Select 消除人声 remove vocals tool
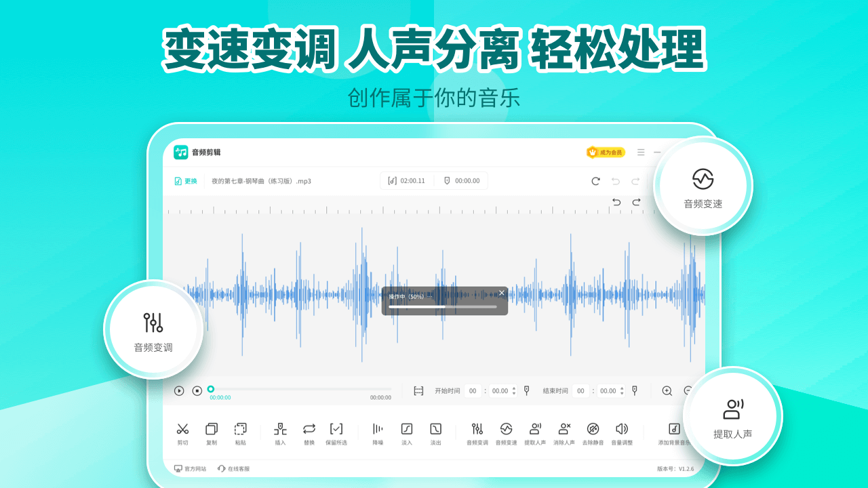 click(564, 433)
